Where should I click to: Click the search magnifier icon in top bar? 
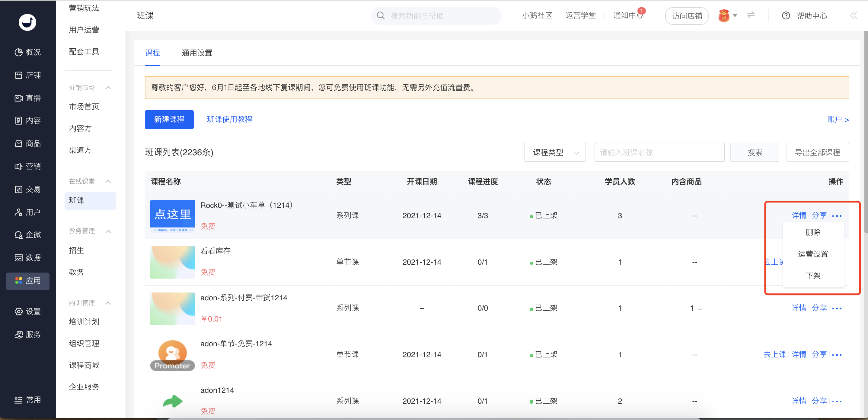pos(381,15)
